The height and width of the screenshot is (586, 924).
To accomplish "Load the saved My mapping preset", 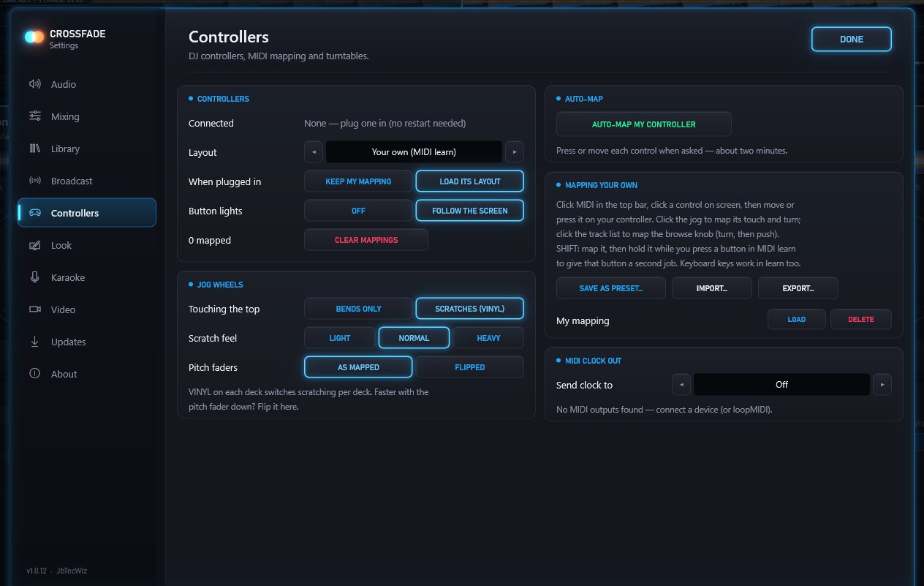I will click(797, 320).
